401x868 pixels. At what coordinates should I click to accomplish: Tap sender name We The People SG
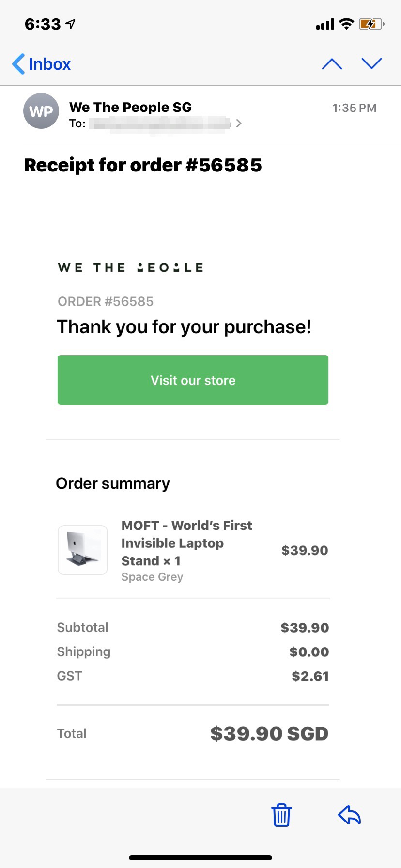coord(130,107)
